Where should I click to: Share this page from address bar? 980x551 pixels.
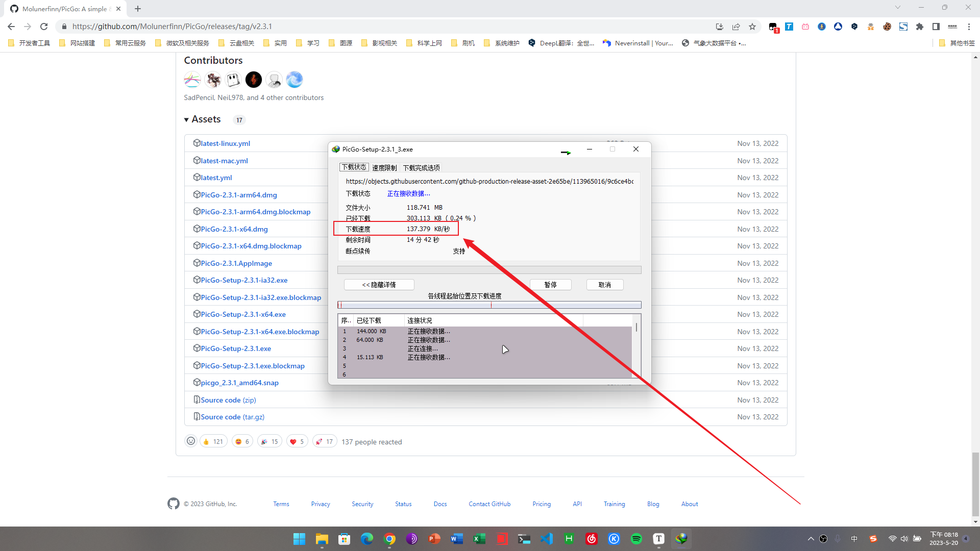[x=736, y=27]
